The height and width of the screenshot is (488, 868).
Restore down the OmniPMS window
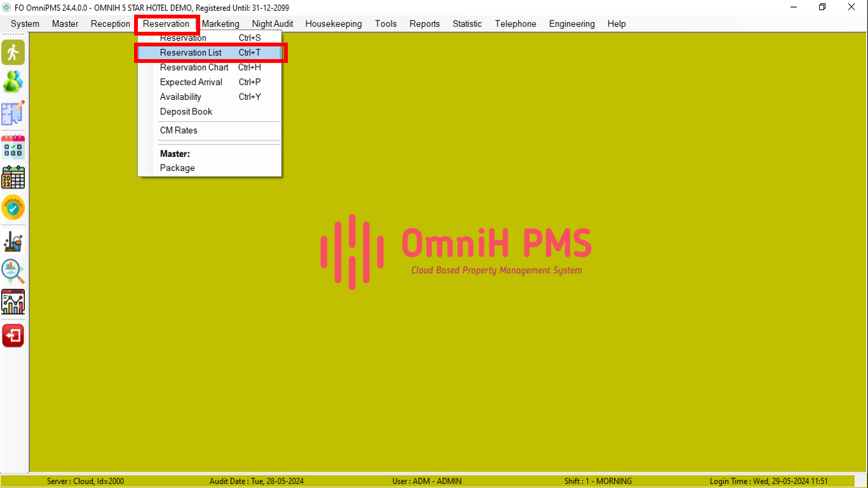point(822,8)
